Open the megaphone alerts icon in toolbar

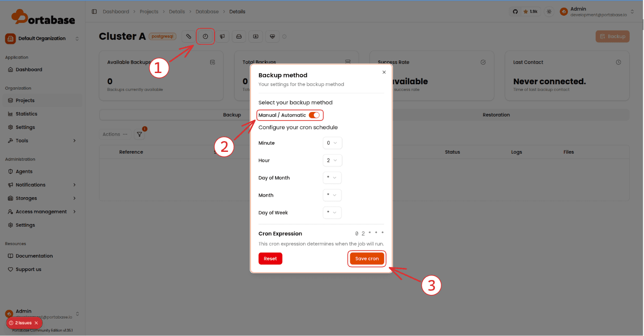pyautogui.click(x=222, y=36)
